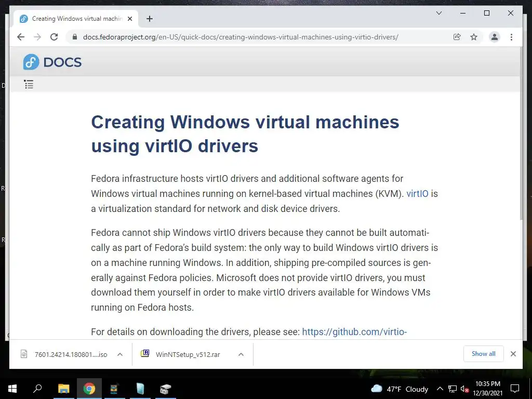The height and width of the screenshot is (399, 532).
Task: Toggle the docs navigation menu icon
Action: point(29,84)
